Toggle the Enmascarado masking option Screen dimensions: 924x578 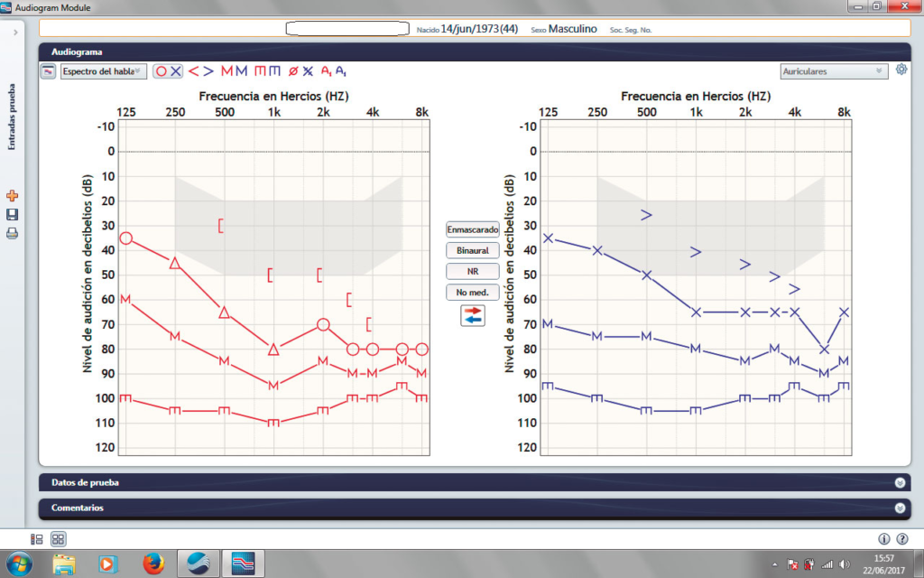coord(473,229)
